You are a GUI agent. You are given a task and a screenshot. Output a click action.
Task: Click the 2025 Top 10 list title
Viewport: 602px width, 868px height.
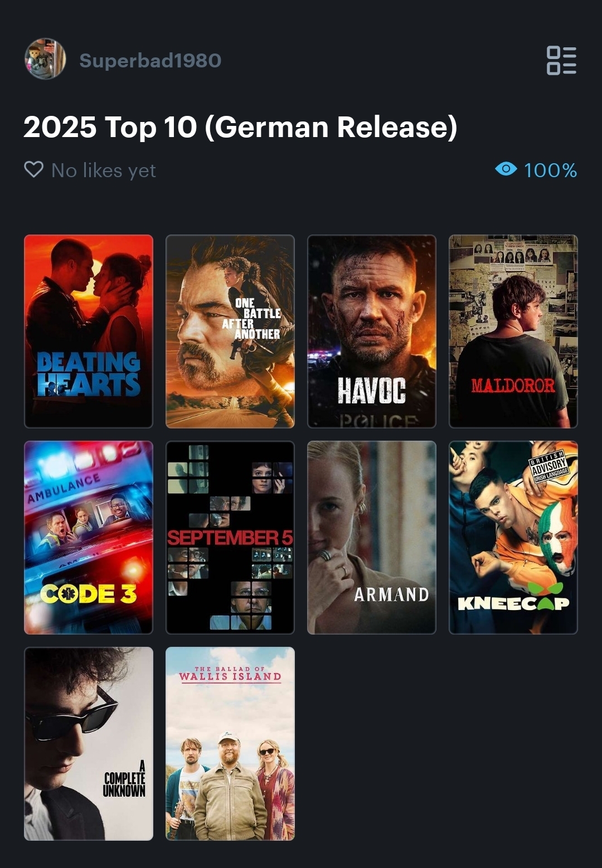(x=240, y=127)
